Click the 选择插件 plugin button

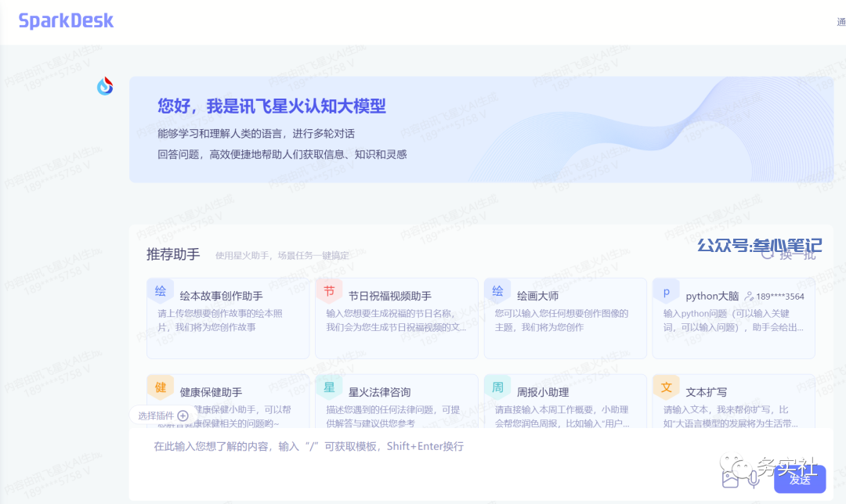pos(163,416)
